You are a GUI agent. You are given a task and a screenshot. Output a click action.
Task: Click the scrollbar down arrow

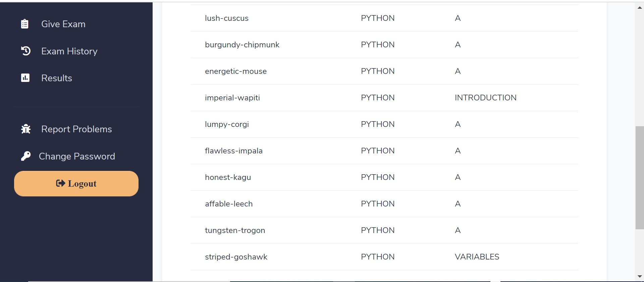(640, 276)
